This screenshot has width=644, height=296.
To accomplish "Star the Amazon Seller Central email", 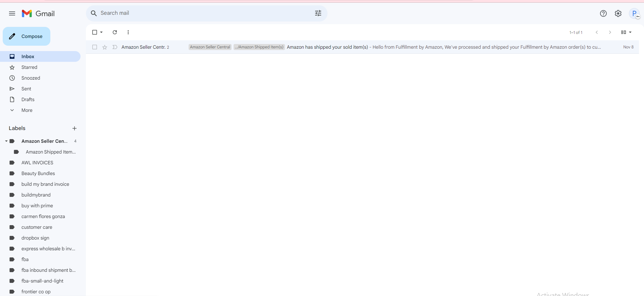I will [x=105, y=47].
